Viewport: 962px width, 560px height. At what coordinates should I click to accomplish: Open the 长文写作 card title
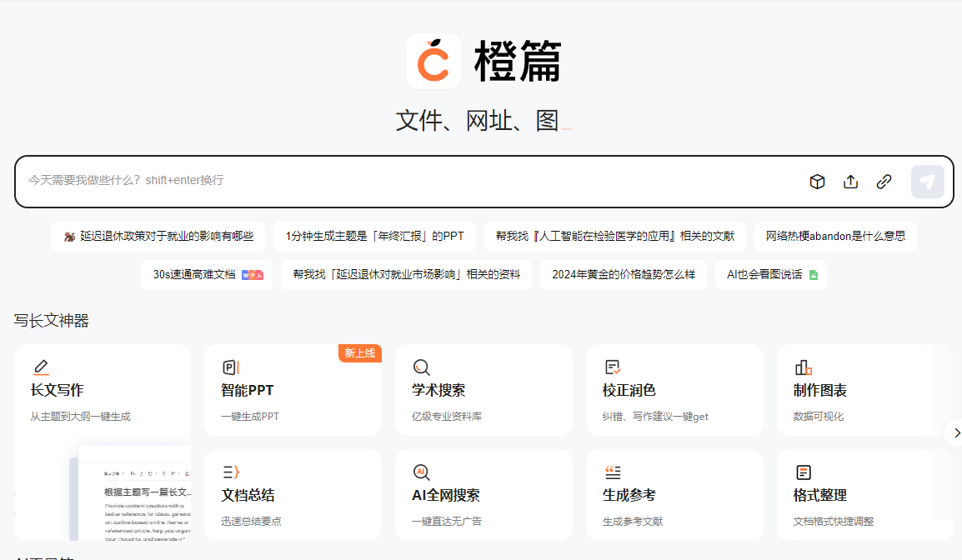[x=57, y=390]
